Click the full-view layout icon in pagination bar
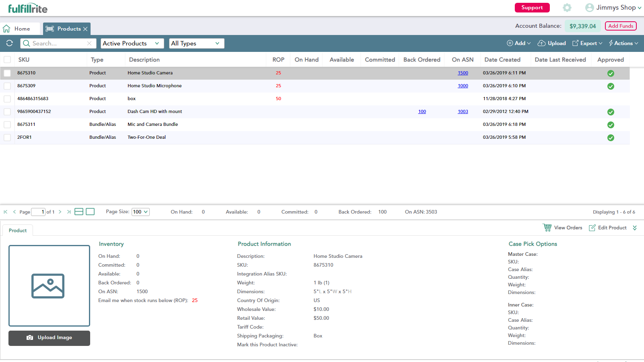The image size is (644, 362). pyautogui.click(x=90, y=212)
